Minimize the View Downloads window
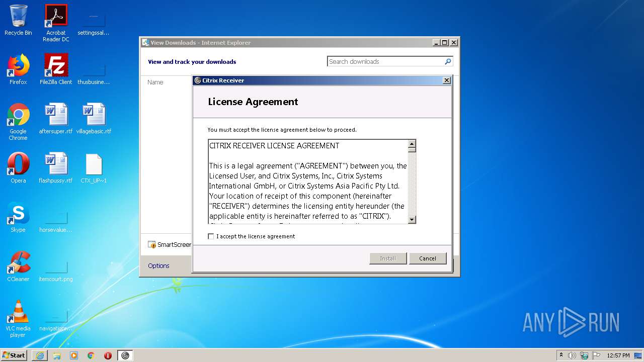The height and width of the screenshot is (362, 644). tap(436, 43)
